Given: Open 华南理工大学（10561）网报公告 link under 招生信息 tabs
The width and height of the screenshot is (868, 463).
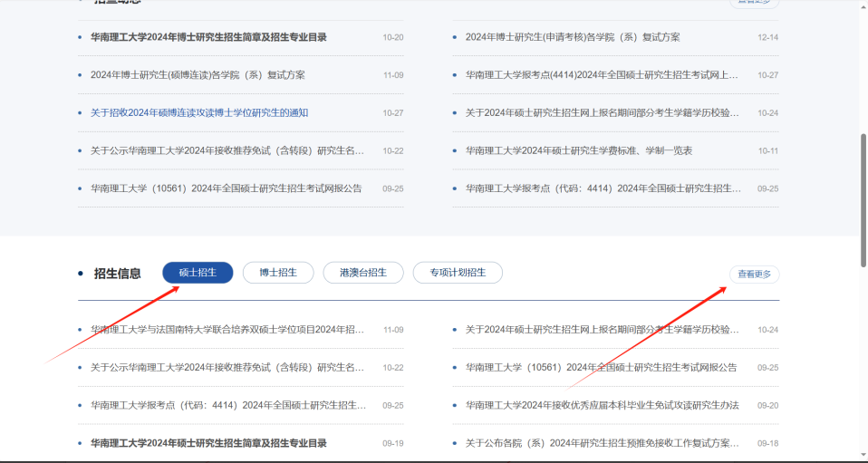Looking at the screenshot, I should (x=602, y=368).
